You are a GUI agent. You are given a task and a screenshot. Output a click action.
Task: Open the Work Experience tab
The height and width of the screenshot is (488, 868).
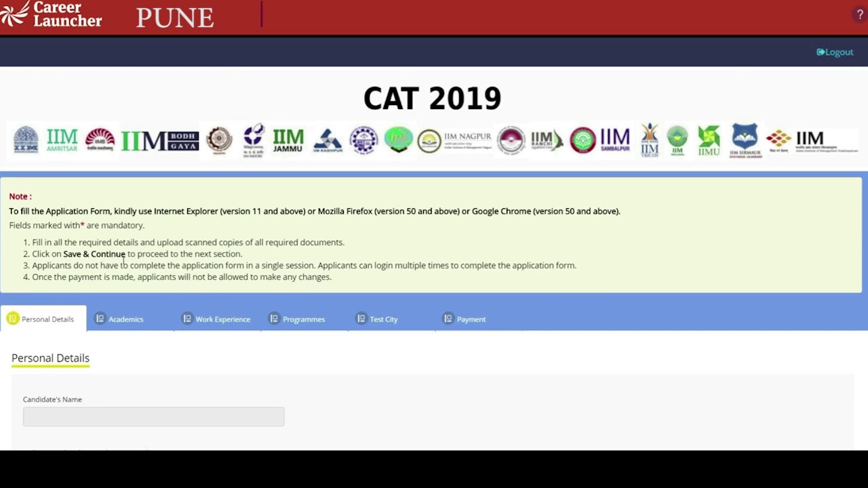[216, 319]
